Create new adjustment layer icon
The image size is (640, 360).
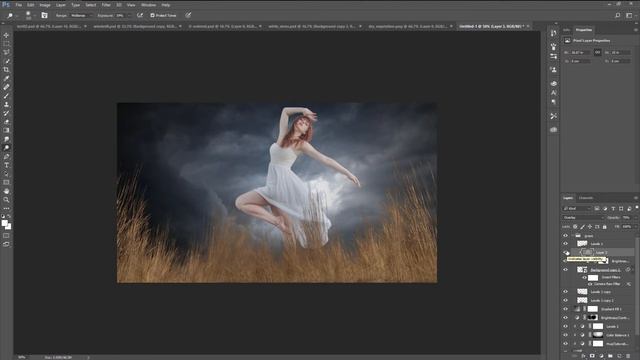click(x=601, y=356)
